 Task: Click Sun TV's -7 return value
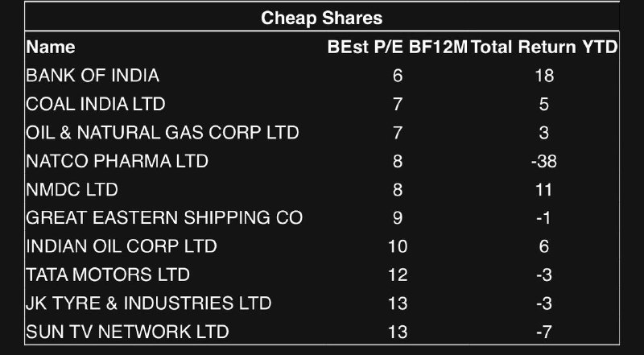544,332
